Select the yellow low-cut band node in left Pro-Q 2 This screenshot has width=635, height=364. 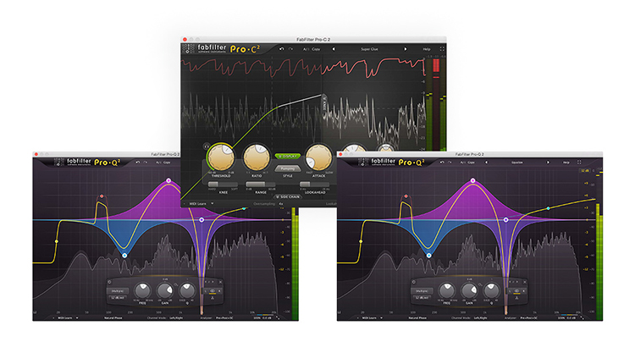tap(57, 242)
